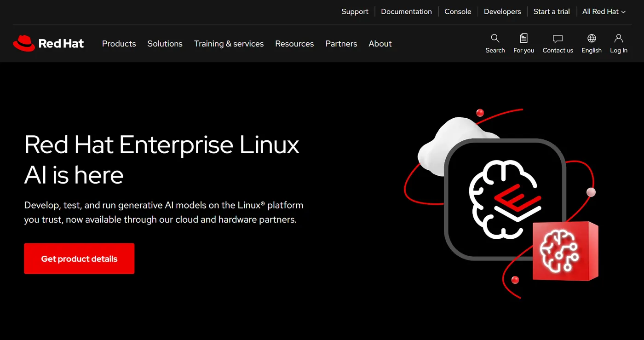Click Start a trial link
Viewport: 644px width, 340px height.
[552, 12]
